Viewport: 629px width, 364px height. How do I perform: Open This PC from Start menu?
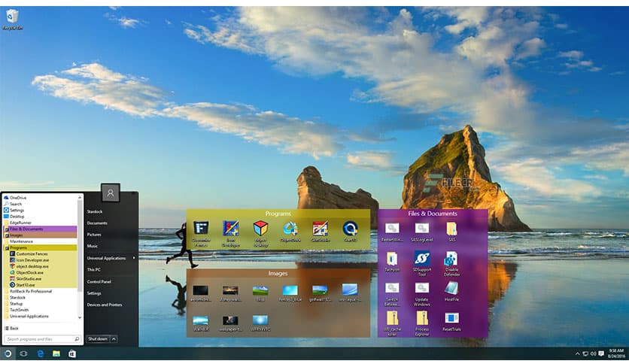(x=93, y=269)
